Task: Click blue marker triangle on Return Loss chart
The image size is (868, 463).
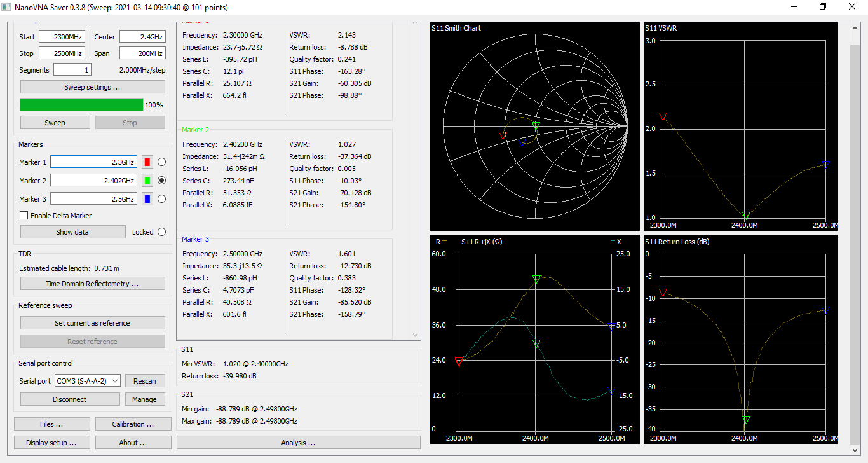Action: (x=825, y=310)
